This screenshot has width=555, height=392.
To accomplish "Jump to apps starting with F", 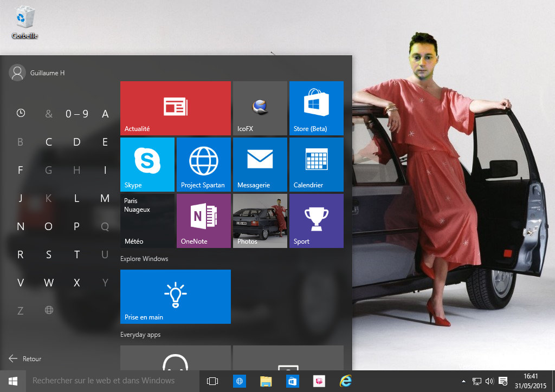I will [x=21, y=170].
